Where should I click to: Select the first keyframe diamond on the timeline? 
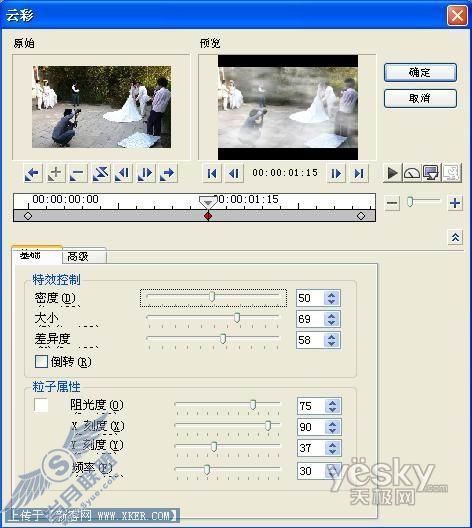28,216
